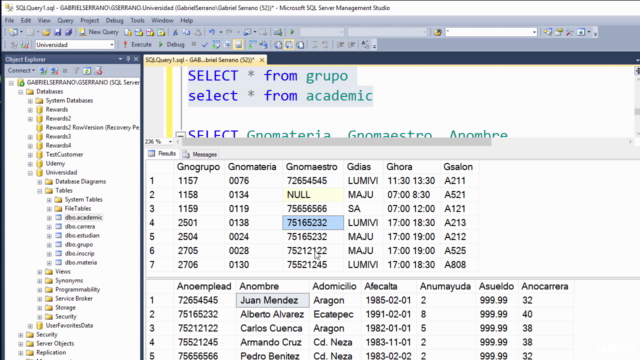
Task: Open the File menu
Action: tap(9, 20)
